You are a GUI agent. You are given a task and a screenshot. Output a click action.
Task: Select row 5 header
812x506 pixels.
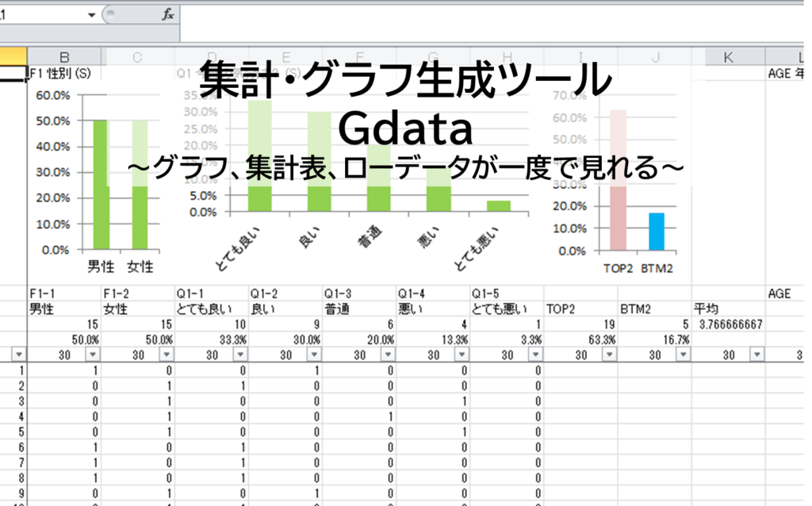point(13,432)
